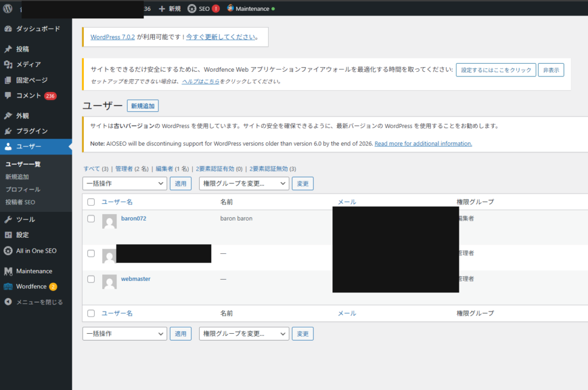Image resolution: width=588 pixels, height=390 pixels.
Task: Click the Appearance brush icon
Action: coord(8,116)
